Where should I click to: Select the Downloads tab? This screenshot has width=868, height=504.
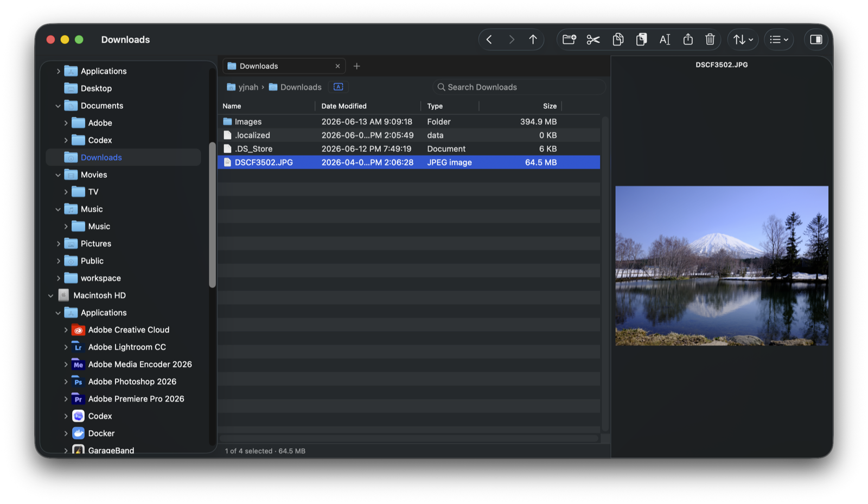284,66
